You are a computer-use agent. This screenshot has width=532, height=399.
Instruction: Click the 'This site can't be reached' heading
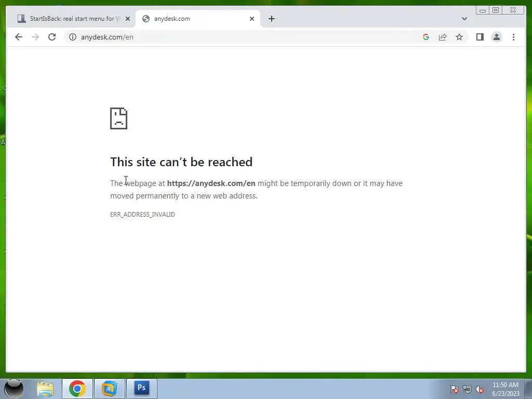click(x=181, y=162)
